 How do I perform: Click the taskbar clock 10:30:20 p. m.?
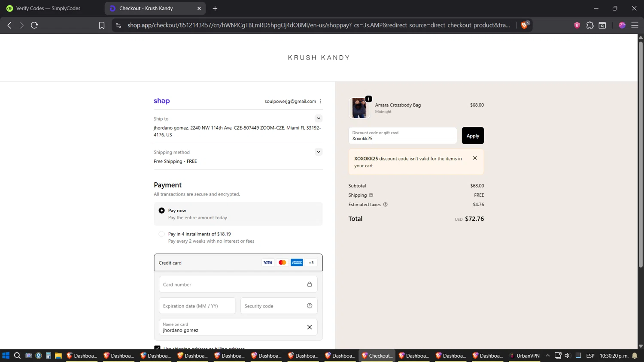(x=614, y=356)
